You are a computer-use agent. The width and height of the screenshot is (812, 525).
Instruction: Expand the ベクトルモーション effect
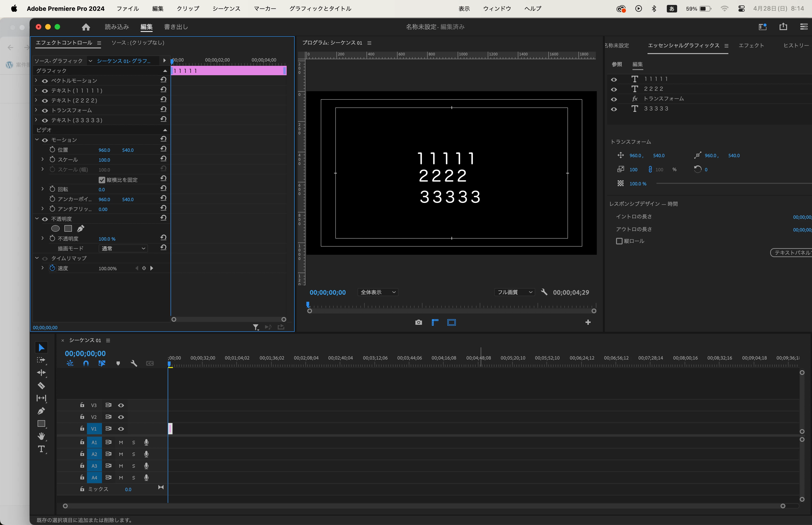coord(36,80)
